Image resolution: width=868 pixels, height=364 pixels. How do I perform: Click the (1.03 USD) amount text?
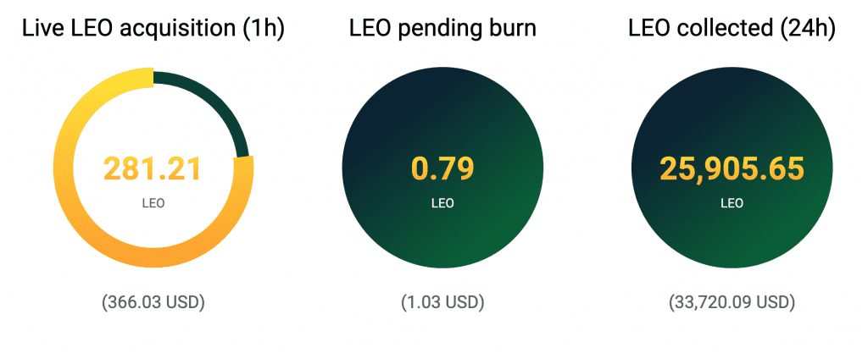point(442,302)
